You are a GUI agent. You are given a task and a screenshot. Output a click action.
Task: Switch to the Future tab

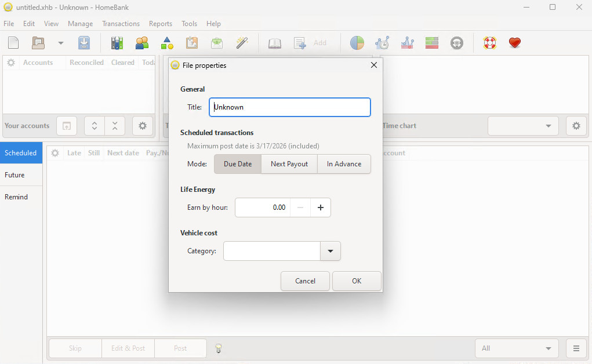tap(21, 175)
